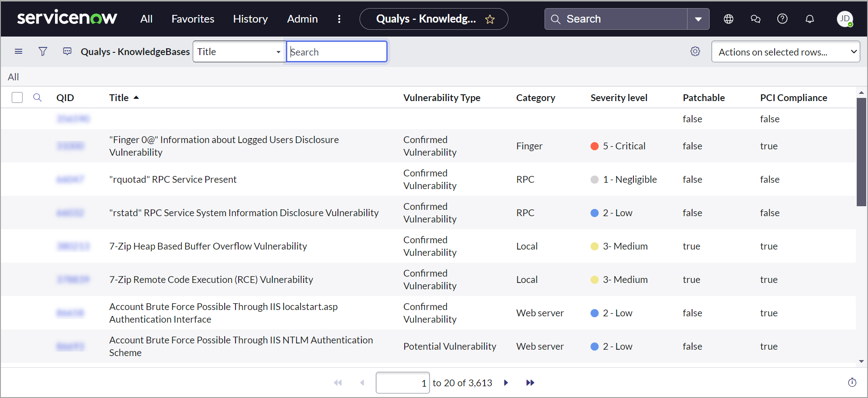Open the list hamburger menu
Image resolution: width=868 pixels, height=398 pixels.
tap(18, 51)
